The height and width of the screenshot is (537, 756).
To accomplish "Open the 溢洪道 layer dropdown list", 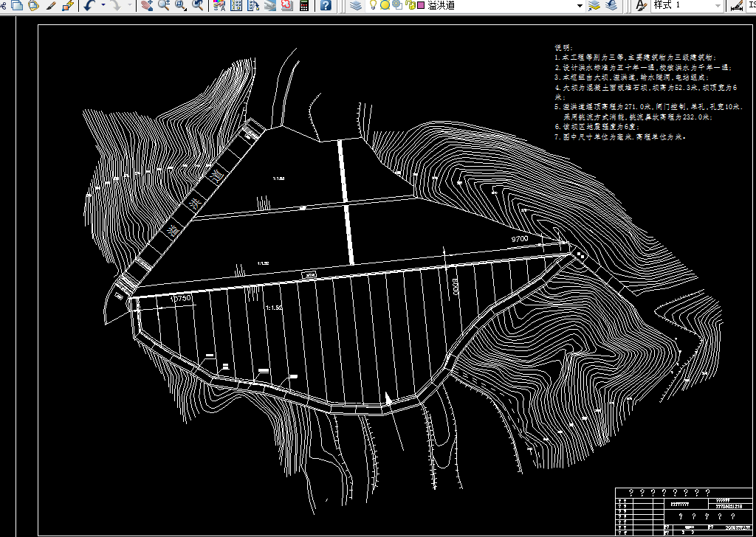I will coord(580,5).
